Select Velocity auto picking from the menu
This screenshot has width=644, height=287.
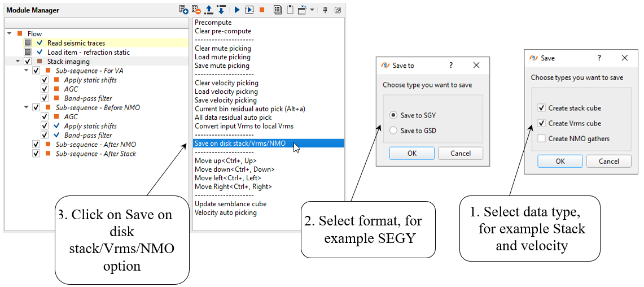[x=226, y=212]
